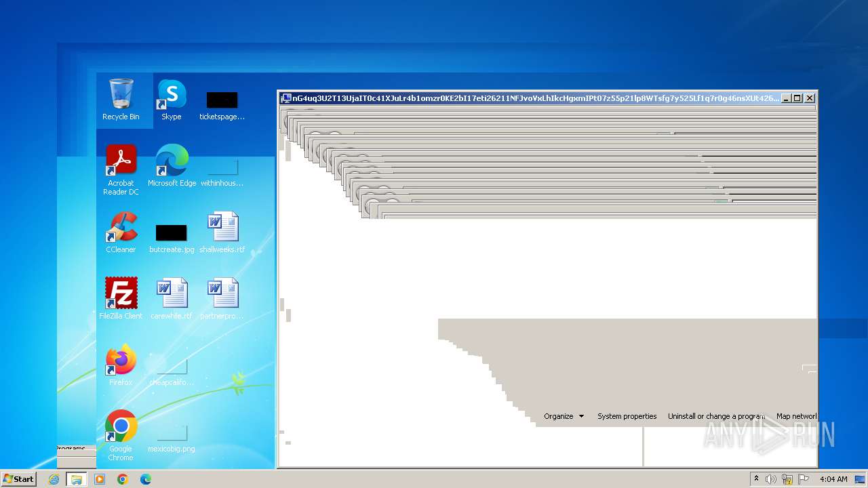868x488 pixels.
Task: Minimize the remote desktop window
Action: (786, 98)
